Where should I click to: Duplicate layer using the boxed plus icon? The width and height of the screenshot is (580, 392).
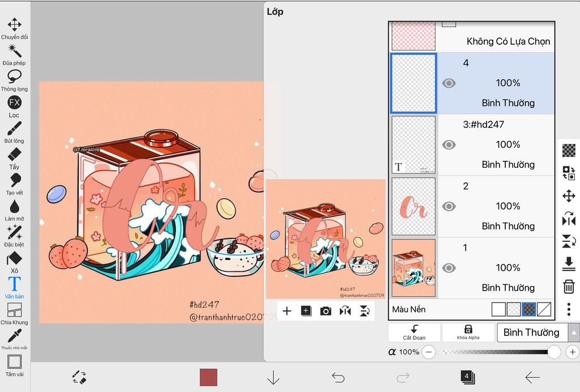pyautogui.click(x=306, y=311)
